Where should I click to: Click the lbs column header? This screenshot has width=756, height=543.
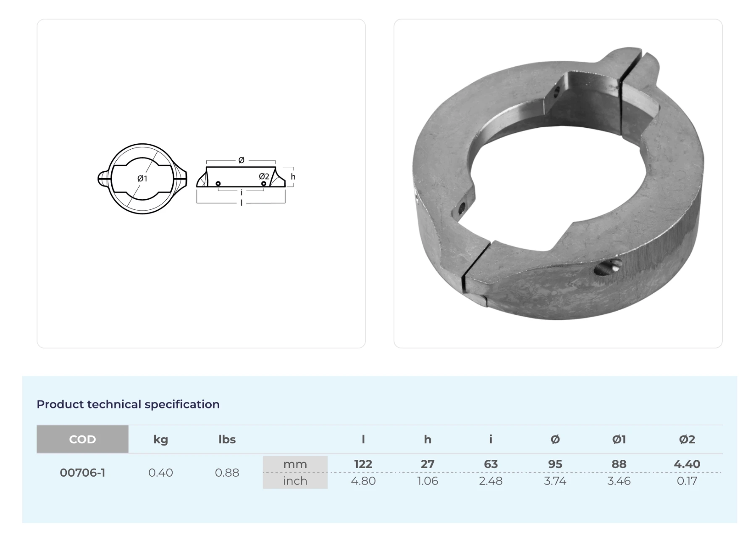227,439
